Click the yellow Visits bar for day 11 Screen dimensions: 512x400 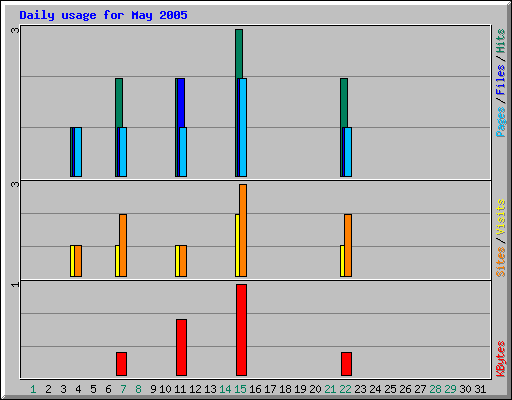tap(177, 261)
